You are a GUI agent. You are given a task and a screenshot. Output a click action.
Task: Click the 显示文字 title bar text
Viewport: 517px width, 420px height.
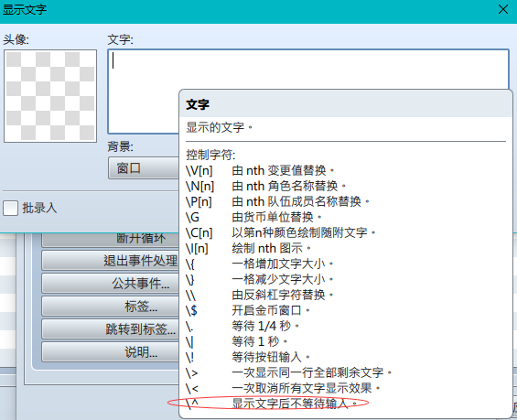point(25,9)
